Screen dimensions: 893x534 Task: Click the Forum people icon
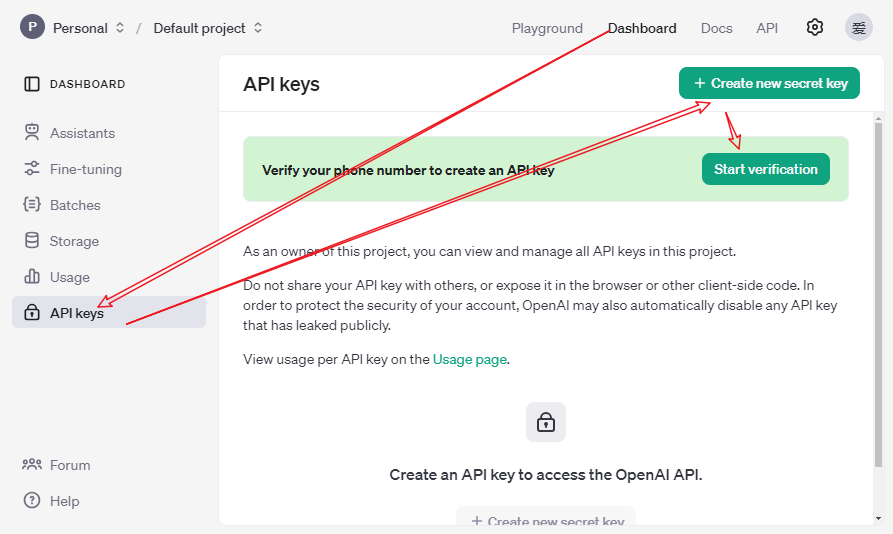(32, 465)
